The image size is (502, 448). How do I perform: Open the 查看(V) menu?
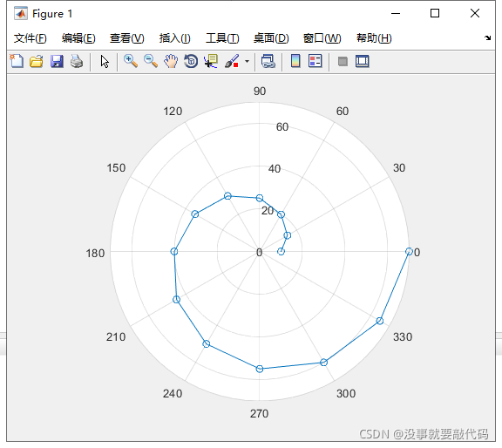pos(126,38)
